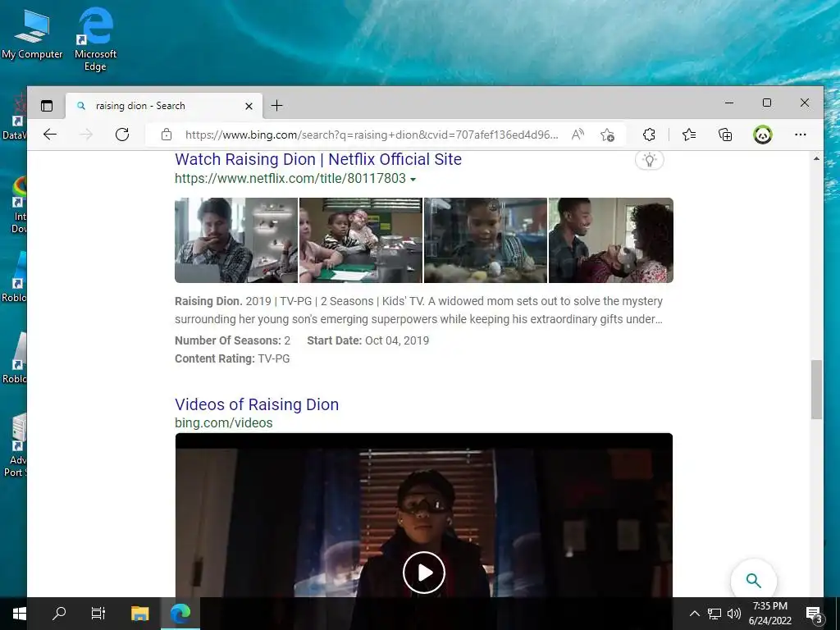840x630 pixels.
Task: Open the Collections icon
Action: coord(725,135)
